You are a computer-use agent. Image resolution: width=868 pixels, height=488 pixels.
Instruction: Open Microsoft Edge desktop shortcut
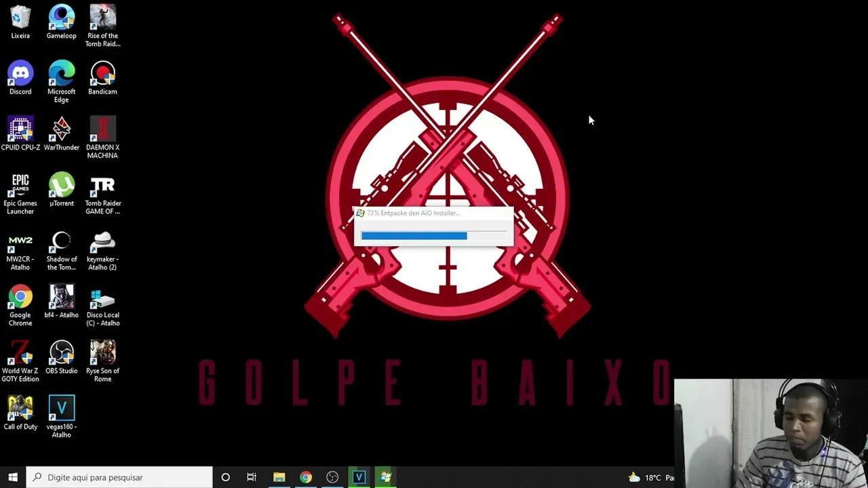[x=61, y=74]
